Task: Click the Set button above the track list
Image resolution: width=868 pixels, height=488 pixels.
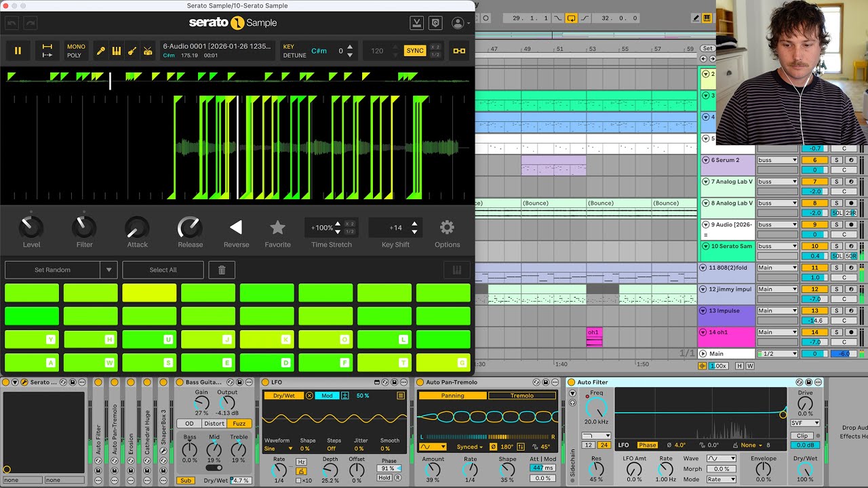Action: click(707, 49)
